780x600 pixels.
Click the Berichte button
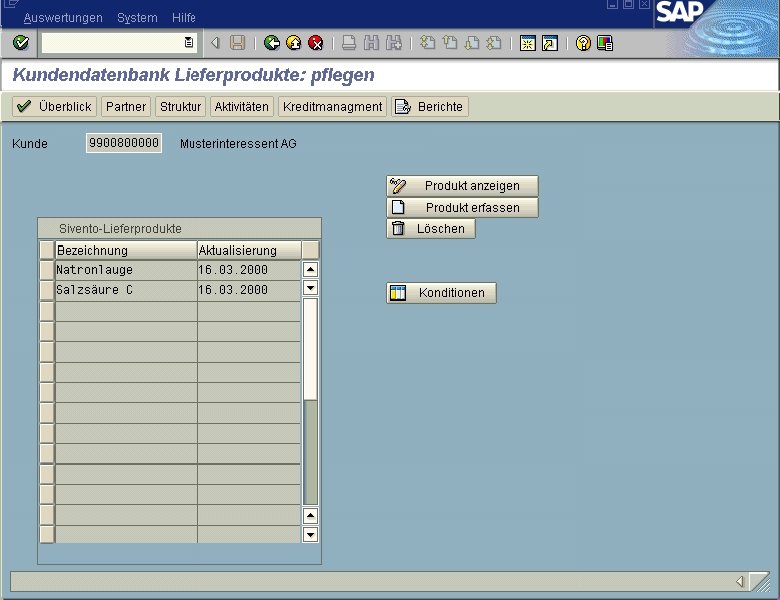tap(430, 106)
